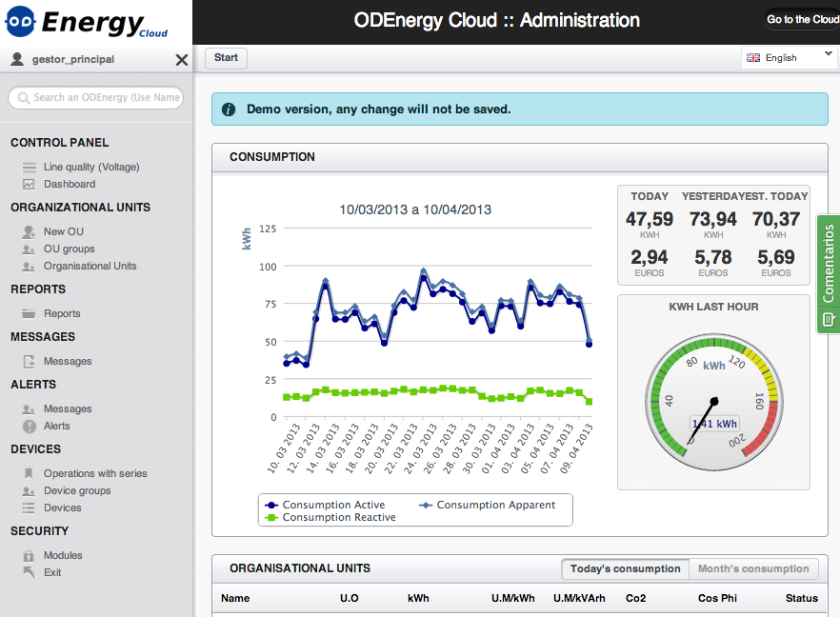840x617 pixels.
Task: Click the Reports folder icon
Action: click(29, 314)
